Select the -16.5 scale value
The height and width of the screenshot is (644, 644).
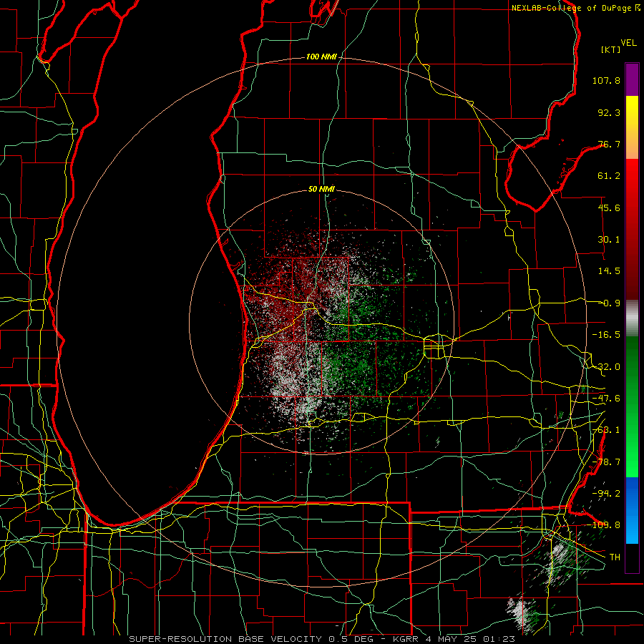[606, 335]
